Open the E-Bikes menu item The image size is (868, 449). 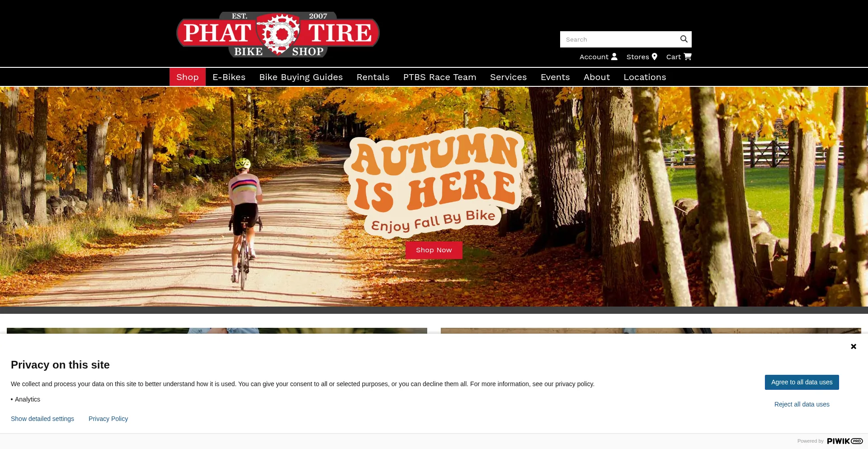click(x=229, y=77)
